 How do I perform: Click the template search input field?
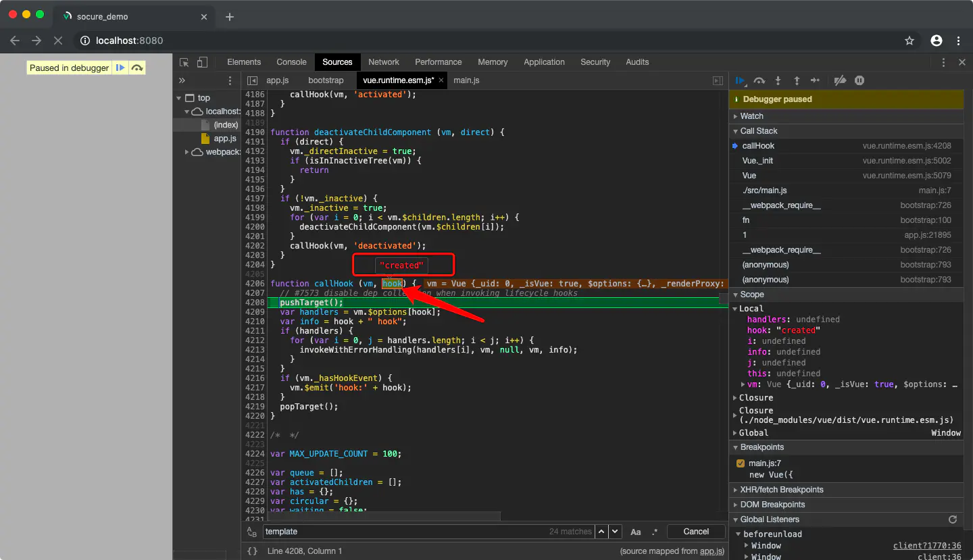[405, 532]
